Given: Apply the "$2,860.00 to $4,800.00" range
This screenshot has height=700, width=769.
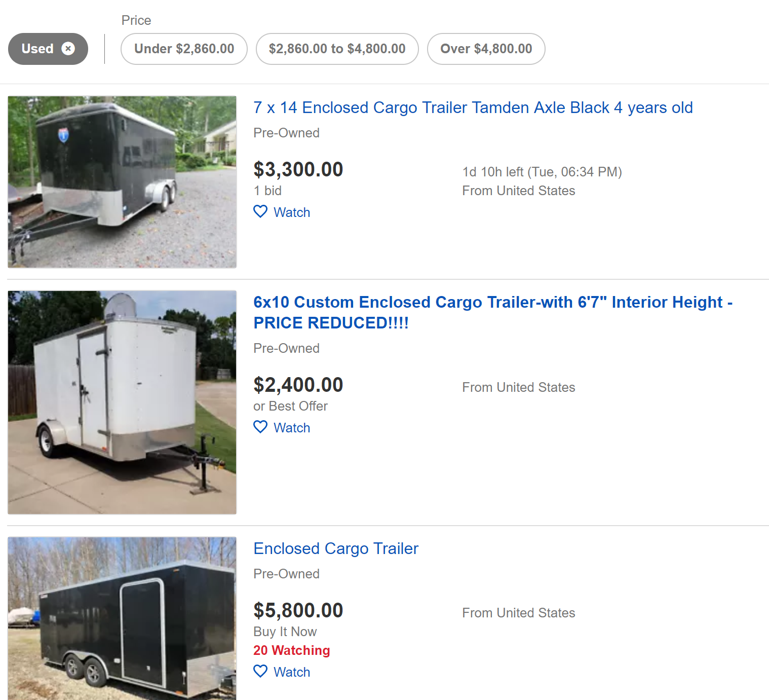Looking at the screenshot, I should [337, 49].
